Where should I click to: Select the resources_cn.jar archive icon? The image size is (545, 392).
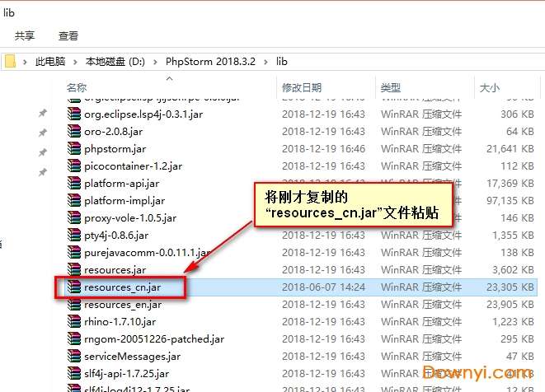click(74, 287)
